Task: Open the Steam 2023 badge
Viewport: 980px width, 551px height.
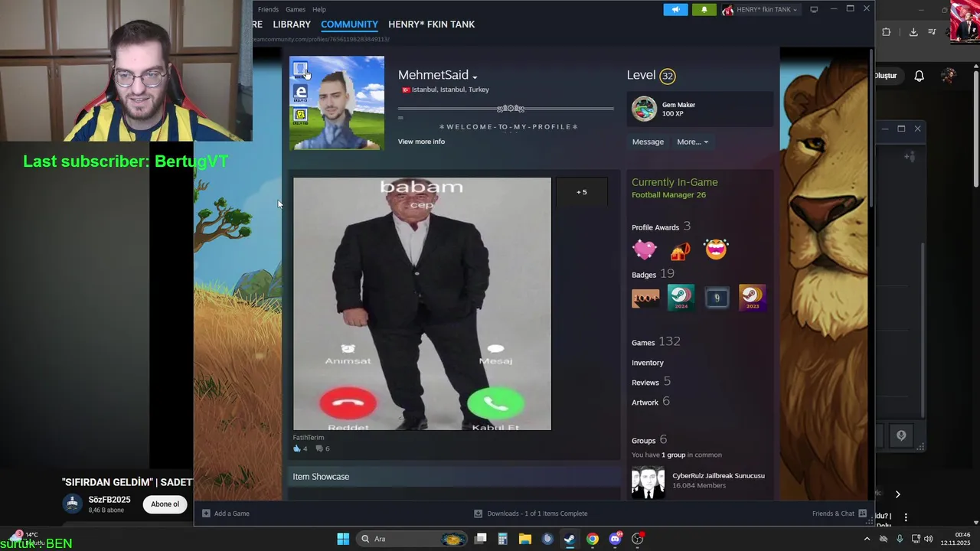Action: pyautogui.click(x=752, y=298)
